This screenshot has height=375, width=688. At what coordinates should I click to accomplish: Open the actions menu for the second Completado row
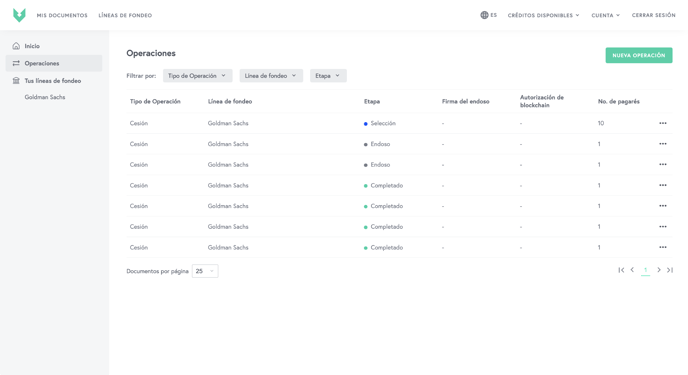click(x=663, y=206)
